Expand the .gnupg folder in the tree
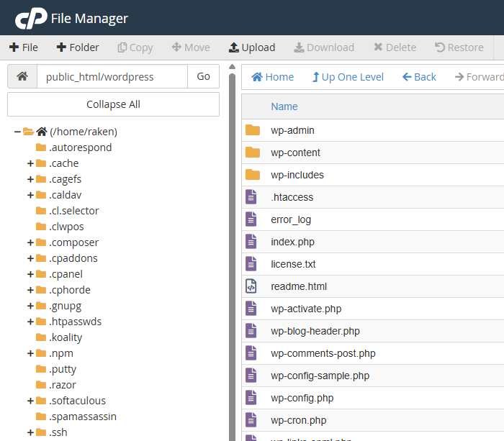Image resolution: width=504 pixels, height=441 pixels. click(30, 306)
